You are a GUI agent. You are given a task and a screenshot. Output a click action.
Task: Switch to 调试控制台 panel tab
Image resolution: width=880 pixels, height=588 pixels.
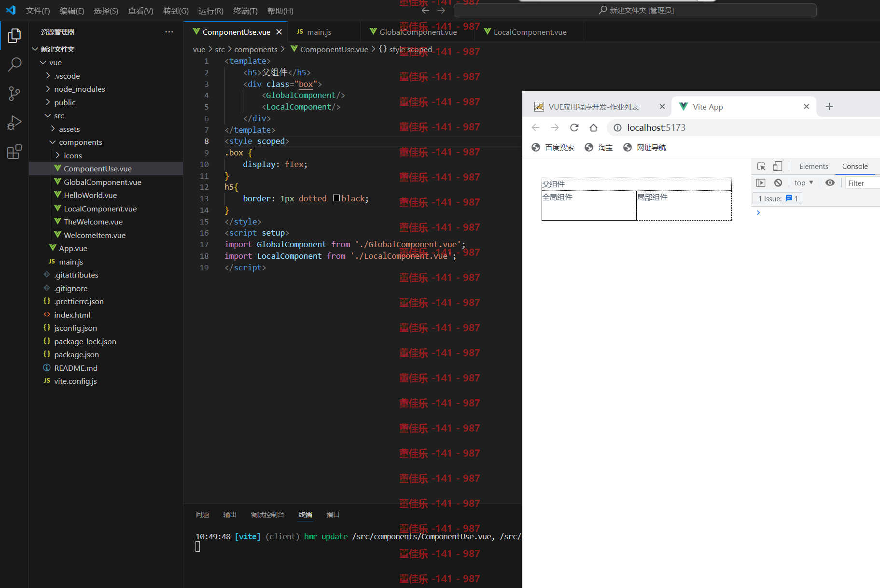pyautogui.click(x=267, y=515)
